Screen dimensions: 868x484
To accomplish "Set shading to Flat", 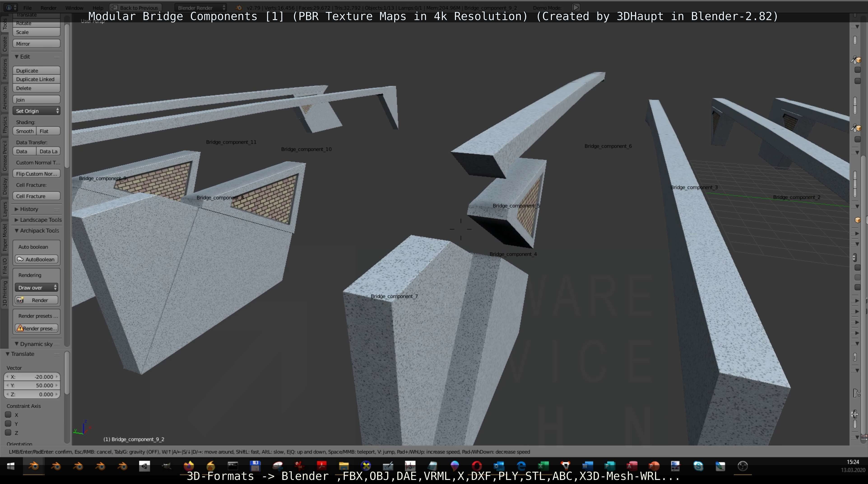I will [x=48, y=131].
